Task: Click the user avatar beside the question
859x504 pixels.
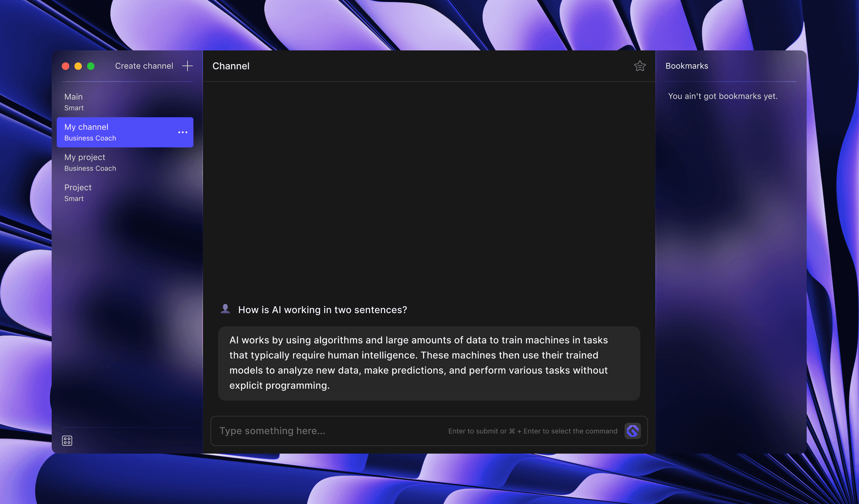Action: click(226, 309)
